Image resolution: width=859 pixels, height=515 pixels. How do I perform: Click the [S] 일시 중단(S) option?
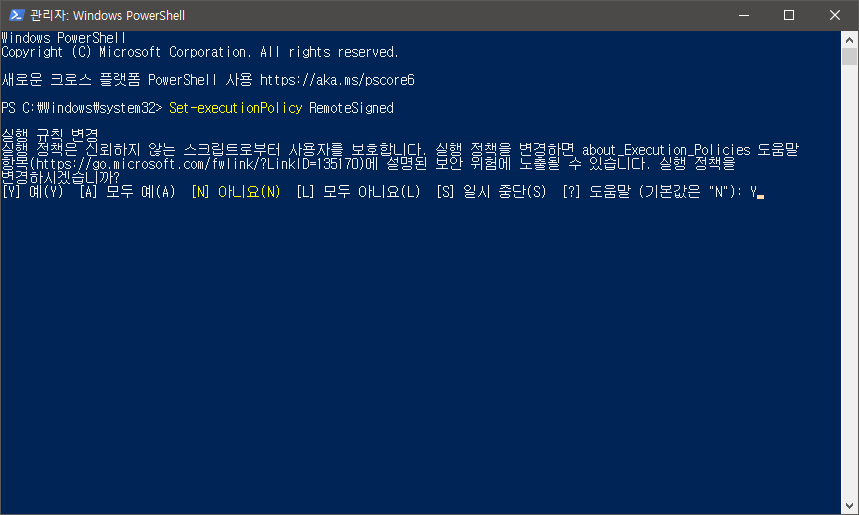click(x=491, y=192)
